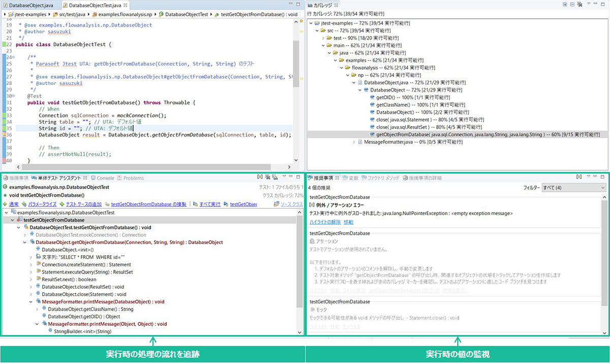Image resolution: width=610 pixels, height=364 pixels.
Task: Click the icon beside パラメータライズ
Action: (x=24, y=204)
